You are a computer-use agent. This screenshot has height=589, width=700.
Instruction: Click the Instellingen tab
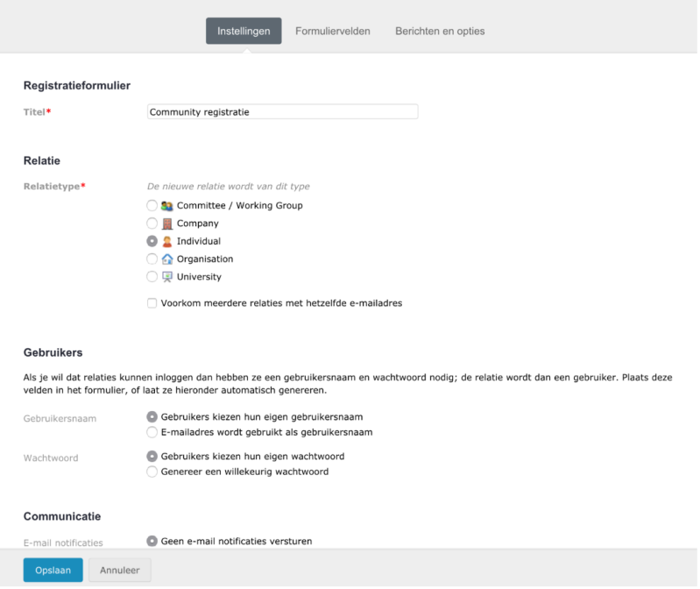coord(244,31)
